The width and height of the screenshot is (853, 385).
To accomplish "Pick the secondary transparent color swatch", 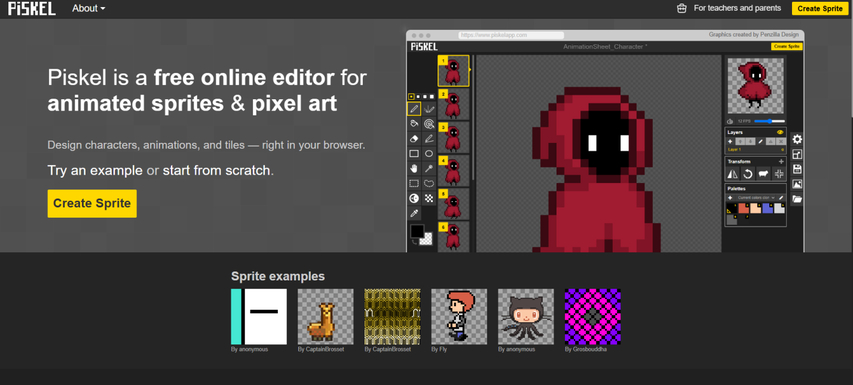I will coord(427,240).
